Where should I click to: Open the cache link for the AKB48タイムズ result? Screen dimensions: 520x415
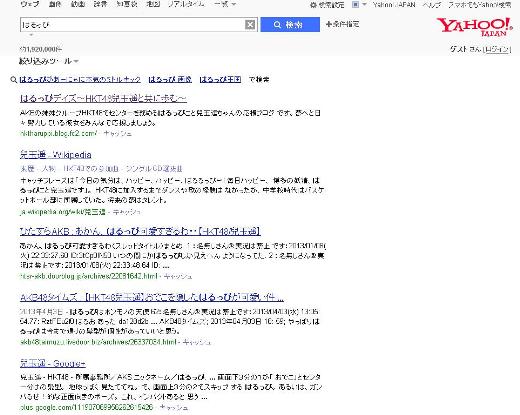pyautogui.click(x=197, y=342)
